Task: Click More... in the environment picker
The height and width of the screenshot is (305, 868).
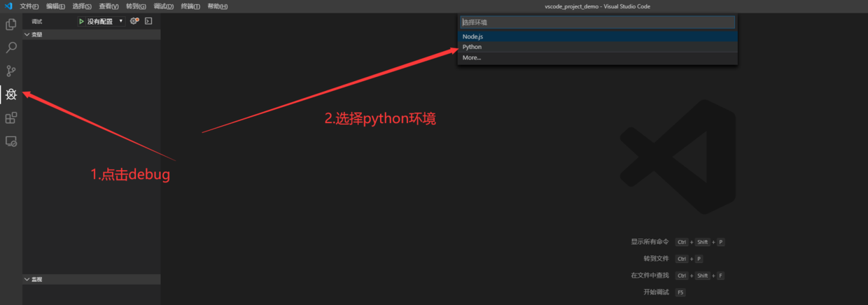Action: 472,57
